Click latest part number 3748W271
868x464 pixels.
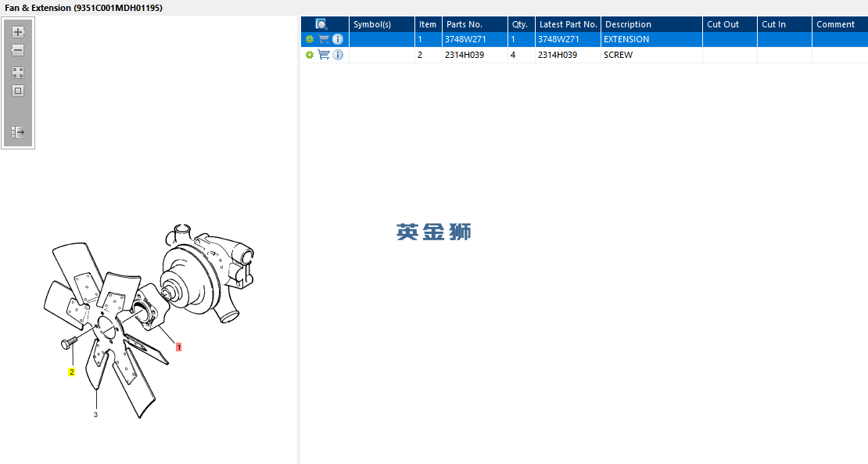tap(558, 39)
